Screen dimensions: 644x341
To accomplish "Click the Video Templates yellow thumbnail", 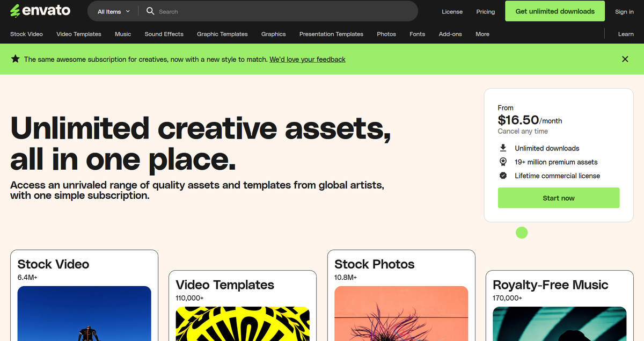I will click(x=243, y=324).
